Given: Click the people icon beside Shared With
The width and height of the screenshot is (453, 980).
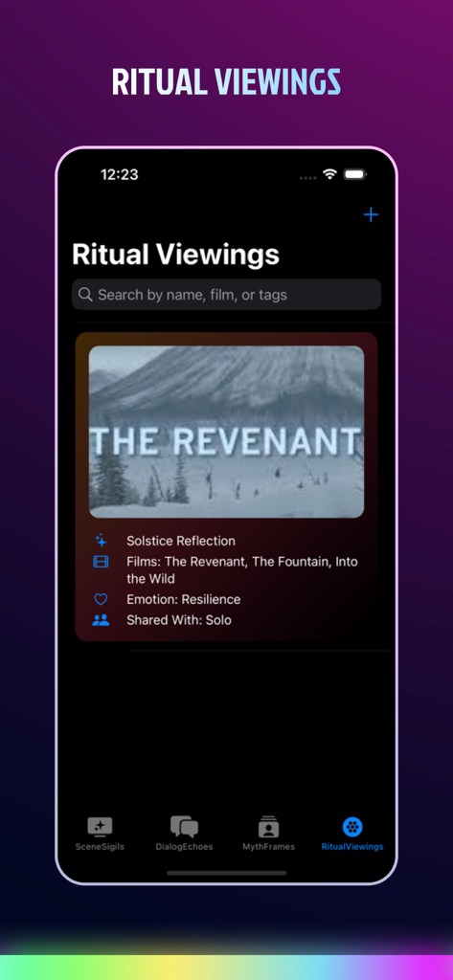Looking at the screenshot, I should pos(101,620).
